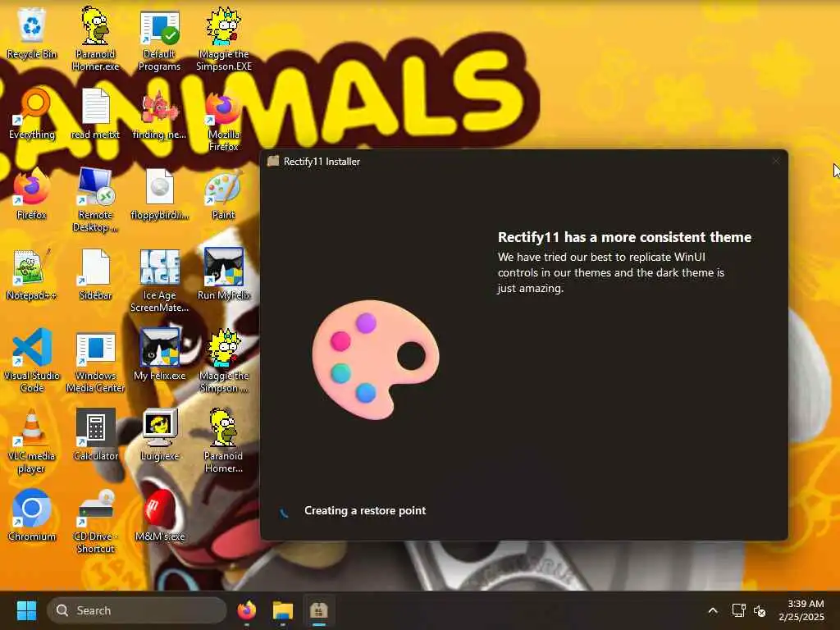The width and height of the screenshot is (840, 630).
Task: Open Notepad++ desktop shortcut
Action: [32, 274]
